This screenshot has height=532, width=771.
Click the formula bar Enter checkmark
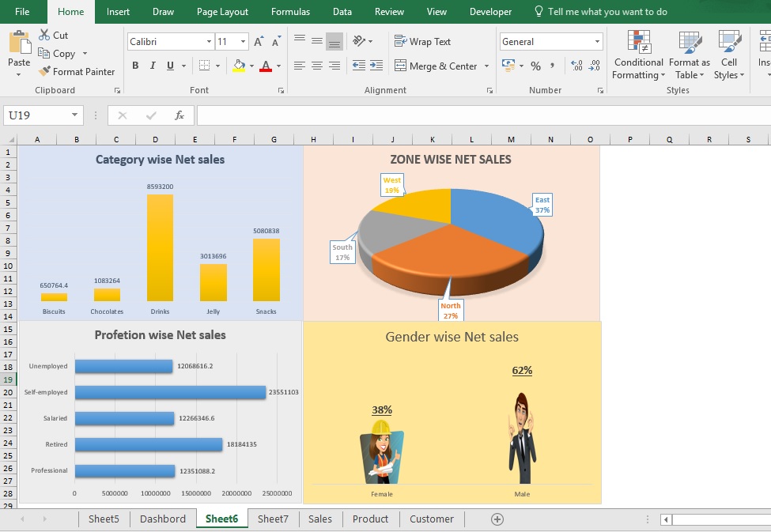coord(151,115)
